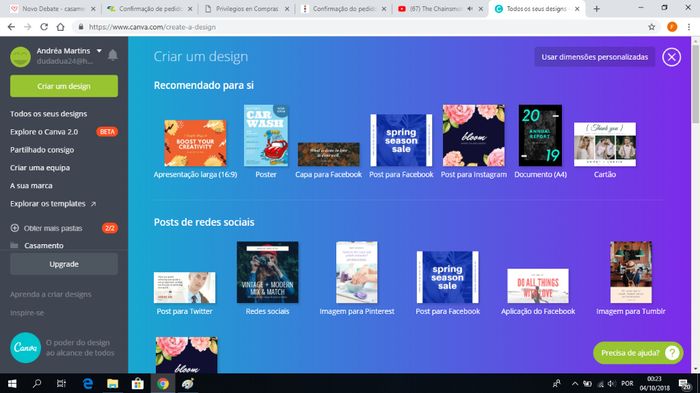Choose the Car Wash Poster thumbnail

pos(266,135)
